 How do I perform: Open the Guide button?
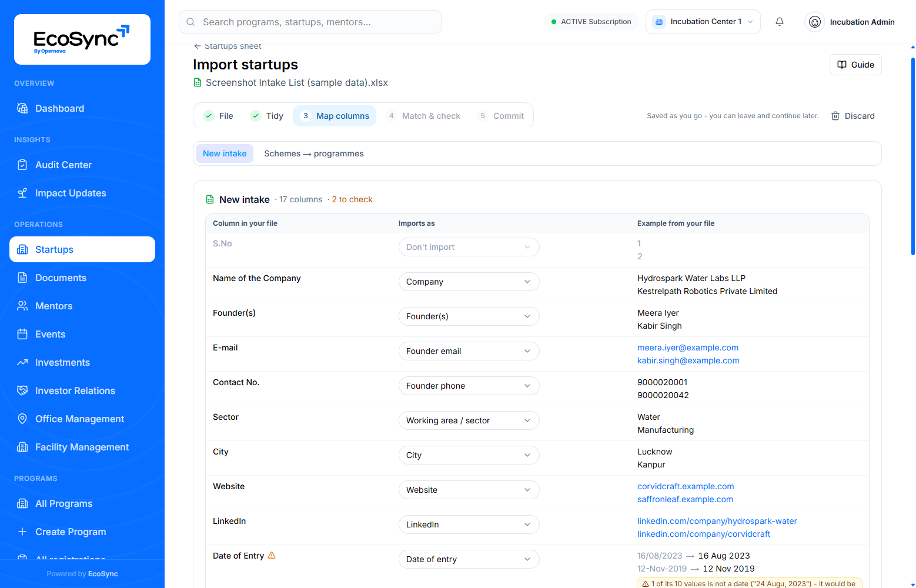855,65
